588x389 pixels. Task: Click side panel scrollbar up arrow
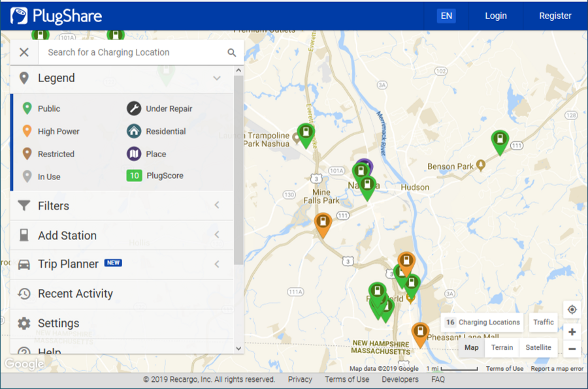[x=238, y=70]
